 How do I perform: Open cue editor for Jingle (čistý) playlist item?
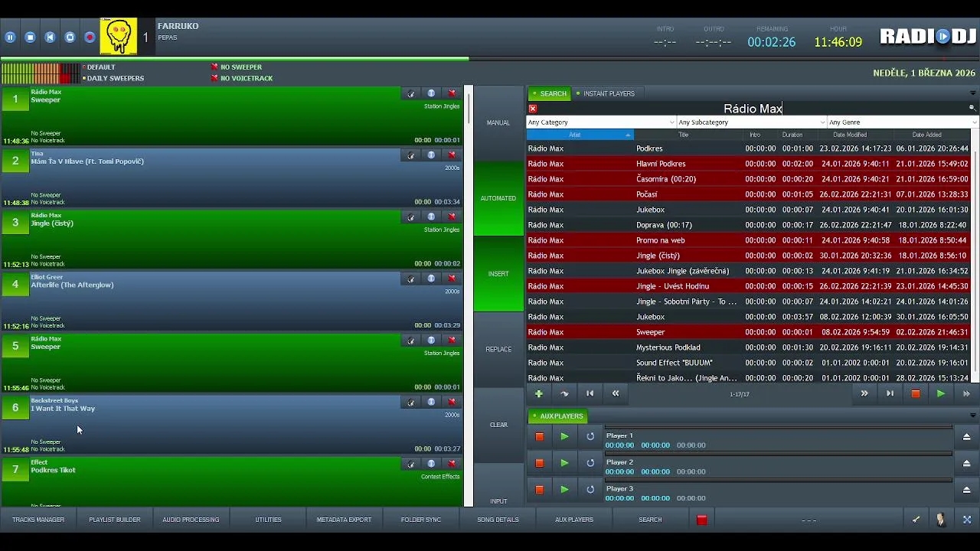[411, 217]
